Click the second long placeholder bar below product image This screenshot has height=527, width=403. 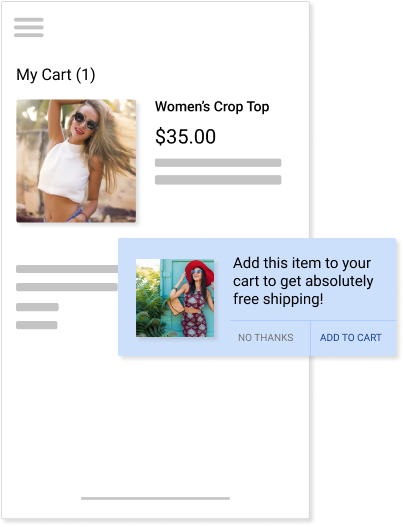[67, 287]
